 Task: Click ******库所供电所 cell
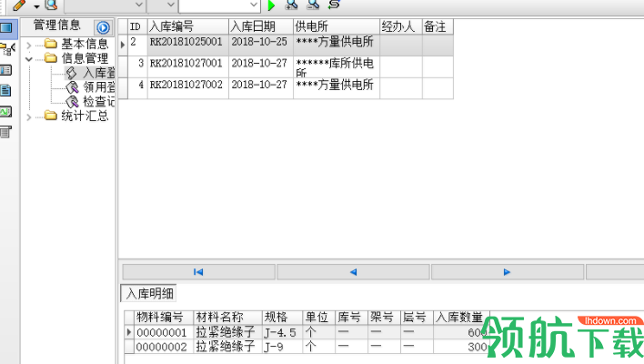click(x=337, y=67)
